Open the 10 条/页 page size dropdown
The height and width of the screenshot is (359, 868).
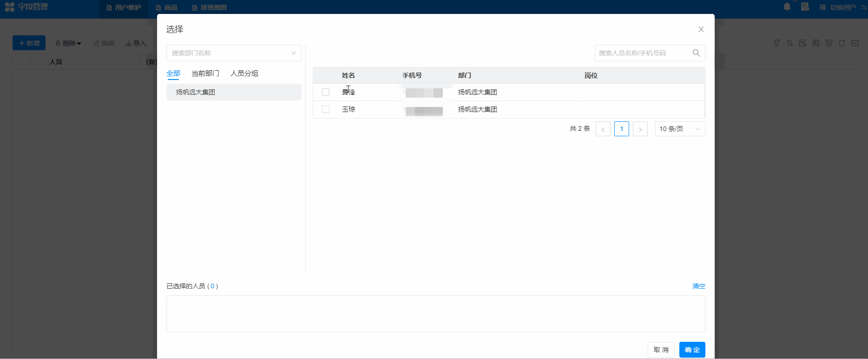tap(680, 129)
